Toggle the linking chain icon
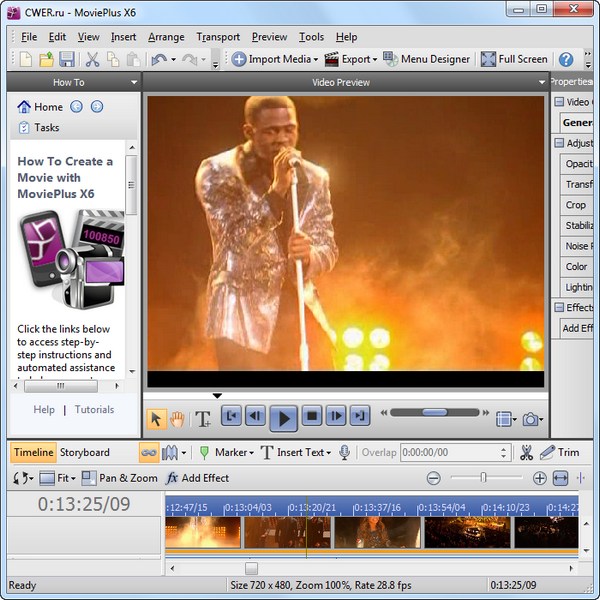This screenshot has height=600, width=600. (149, 453)
